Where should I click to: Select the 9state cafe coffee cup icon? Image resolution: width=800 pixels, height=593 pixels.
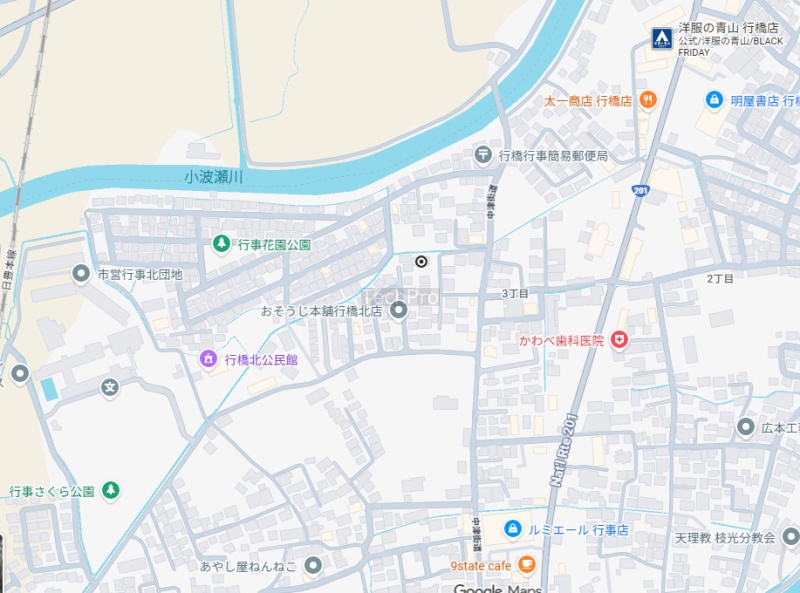(526, 565)
